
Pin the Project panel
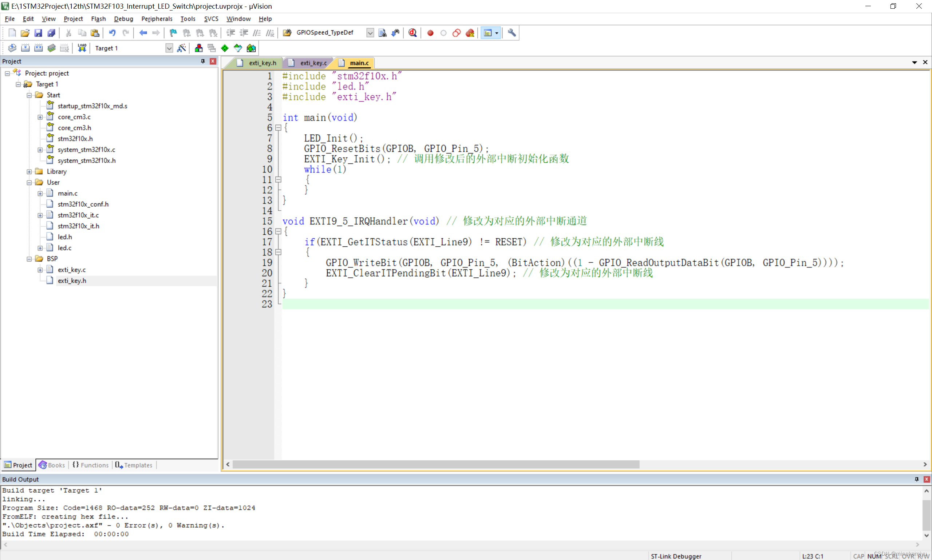(x=203, y=61)
